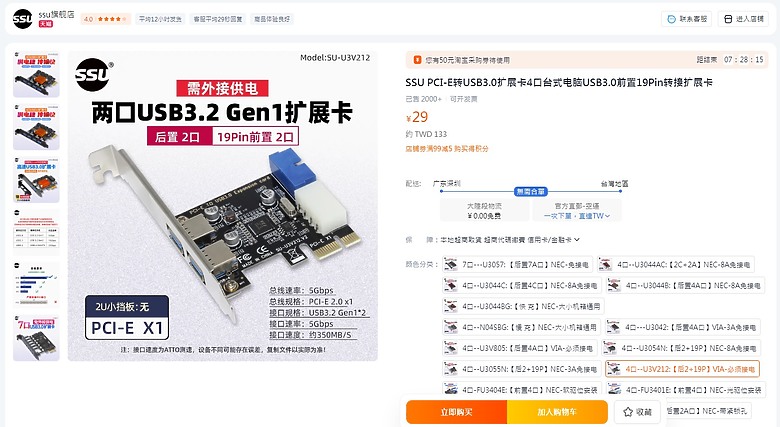The width and height of the screenshot is (780, 427).
Task: Select the first product thumbnail image
Action: point(36,74)
